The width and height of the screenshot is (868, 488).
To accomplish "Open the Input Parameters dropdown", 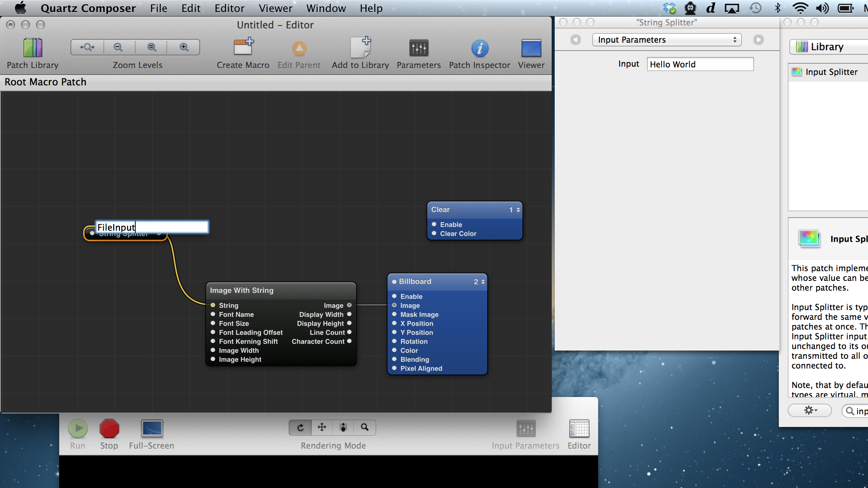I will [x=667, y=40].
